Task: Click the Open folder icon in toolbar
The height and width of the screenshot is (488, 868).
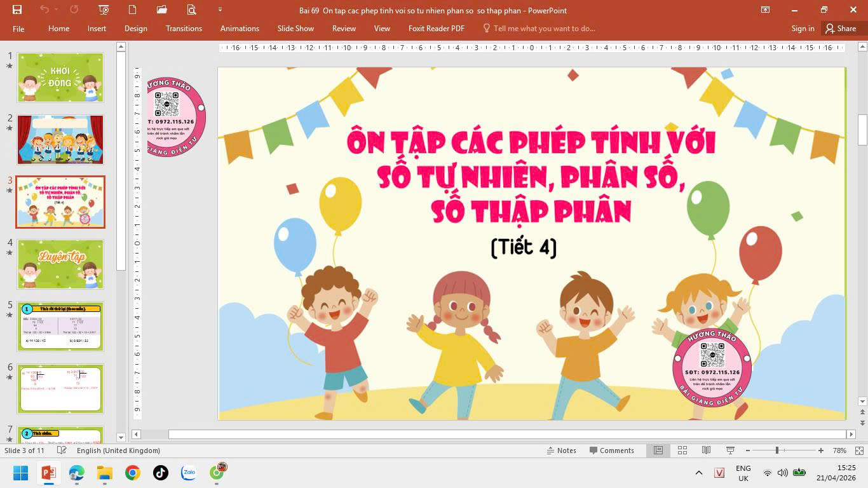Action: click(162, 10)
